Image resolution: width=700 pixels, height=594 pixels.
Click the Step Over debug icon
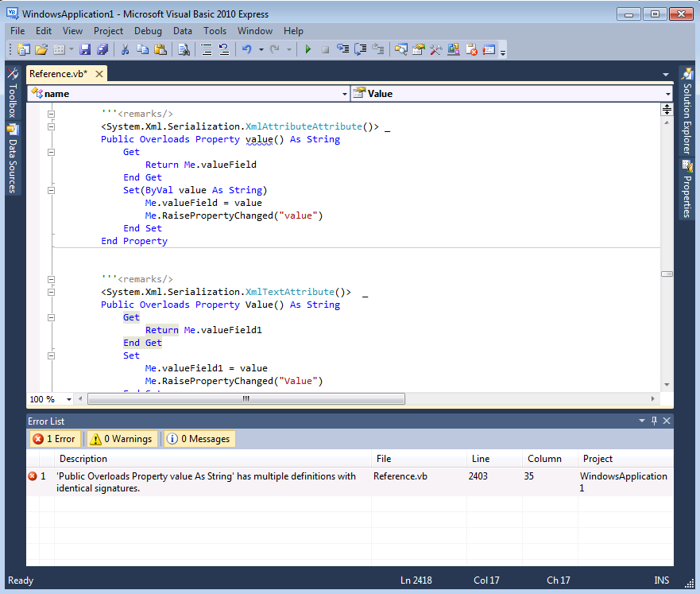pos(360,49)
